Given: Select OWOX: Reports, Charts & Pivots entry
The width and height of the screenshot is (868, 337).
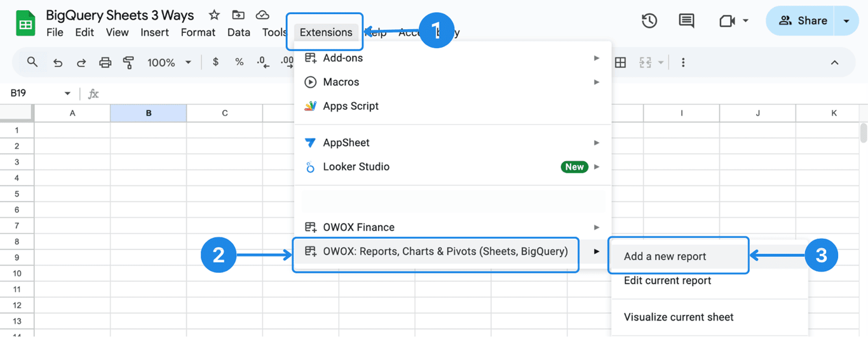Looking at the screenshot, I should 453,251.
